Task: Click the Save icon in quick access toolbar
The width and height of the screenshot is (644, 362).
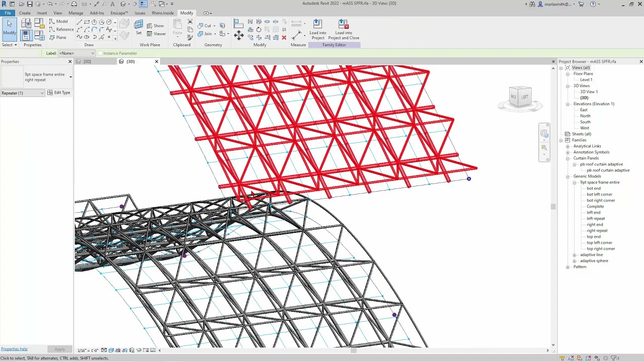Action: tap(30, 4)
